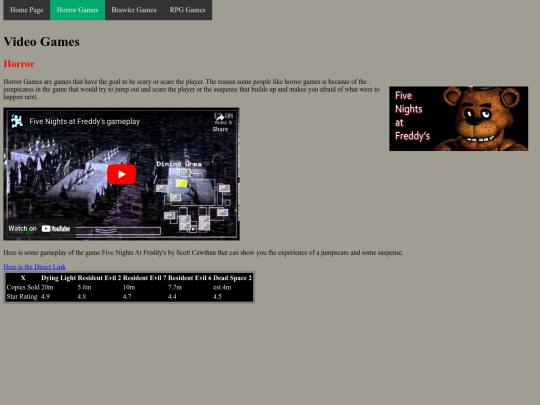The width and height of the screenshot is (540, 405).
Task: Click the '7.7m' copies sold cell
Action: [x=175, y=287]
